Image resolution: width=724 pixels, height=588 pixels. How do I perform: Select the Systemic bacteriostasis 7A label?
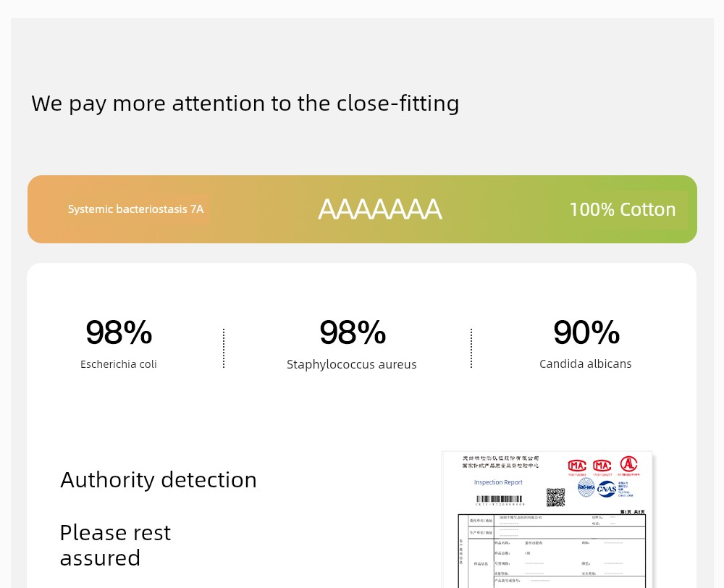click(x=135, y=209)
